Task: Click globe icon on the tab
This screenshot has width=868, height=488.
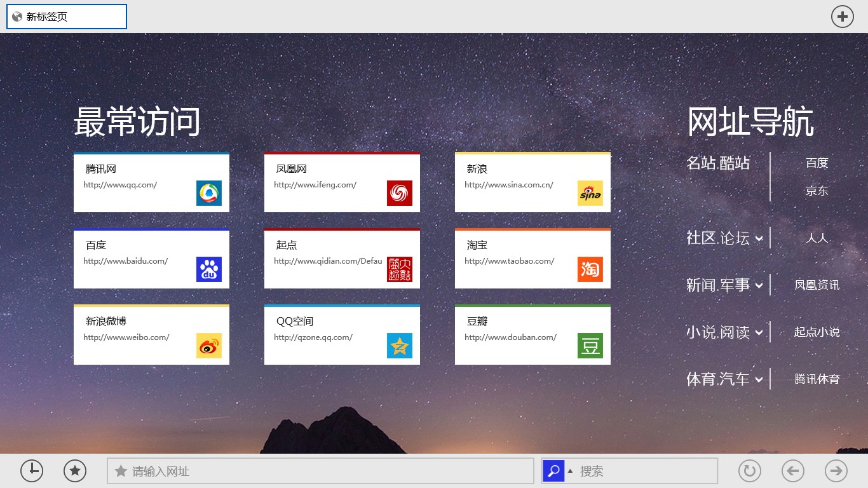Action: tap(17, 17)
